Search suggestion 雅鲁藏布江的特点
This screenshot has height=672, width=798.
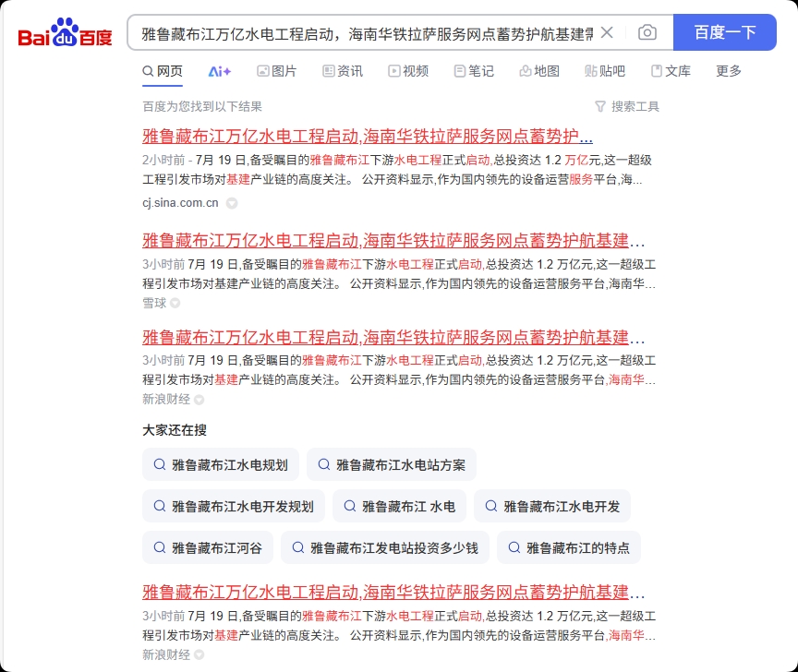tap(568, 548)
